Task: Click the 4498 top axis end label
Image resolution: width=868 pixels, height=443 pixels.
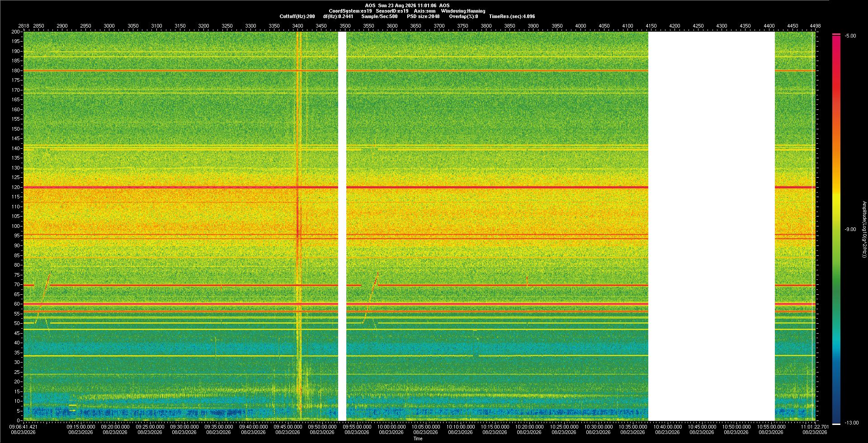Action: pyautogui.click(x=815, y=26)
